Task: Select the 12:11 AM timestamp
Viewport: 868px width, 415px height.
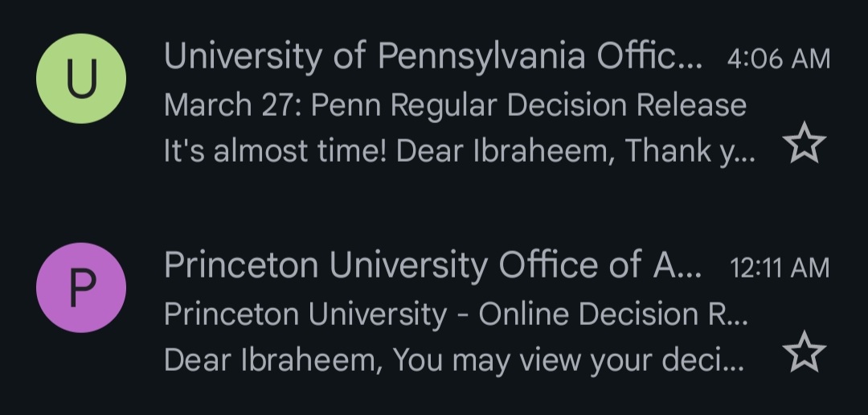Action: click(780, 268)
